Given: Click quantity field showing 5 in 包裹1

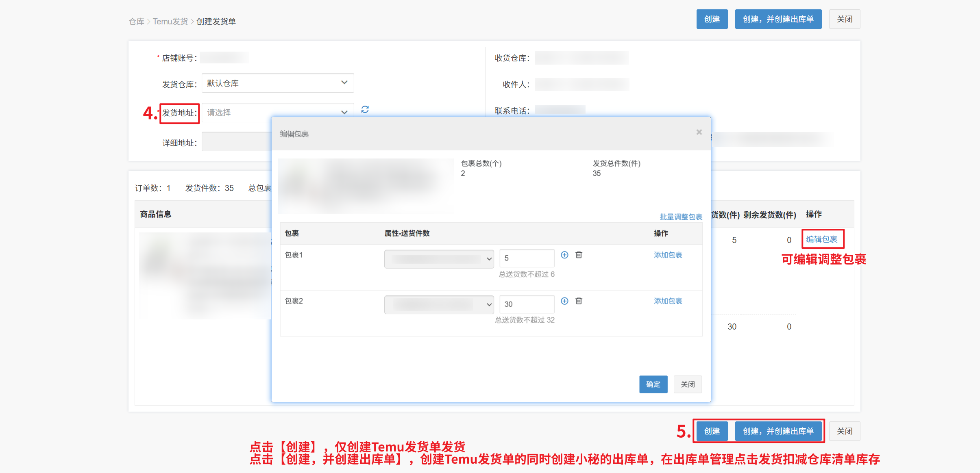Looking at the screenshot, I should coord(526,258).
